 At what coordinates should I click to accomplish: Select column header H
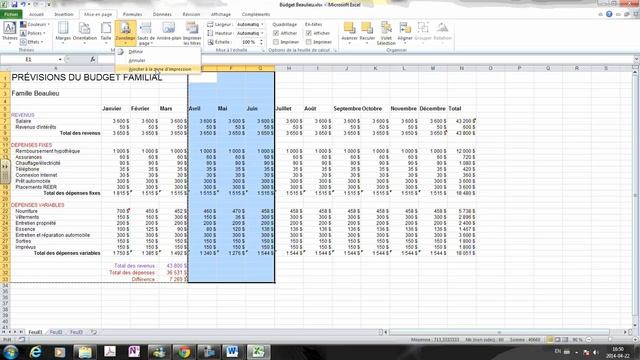[x=289, y=68]
